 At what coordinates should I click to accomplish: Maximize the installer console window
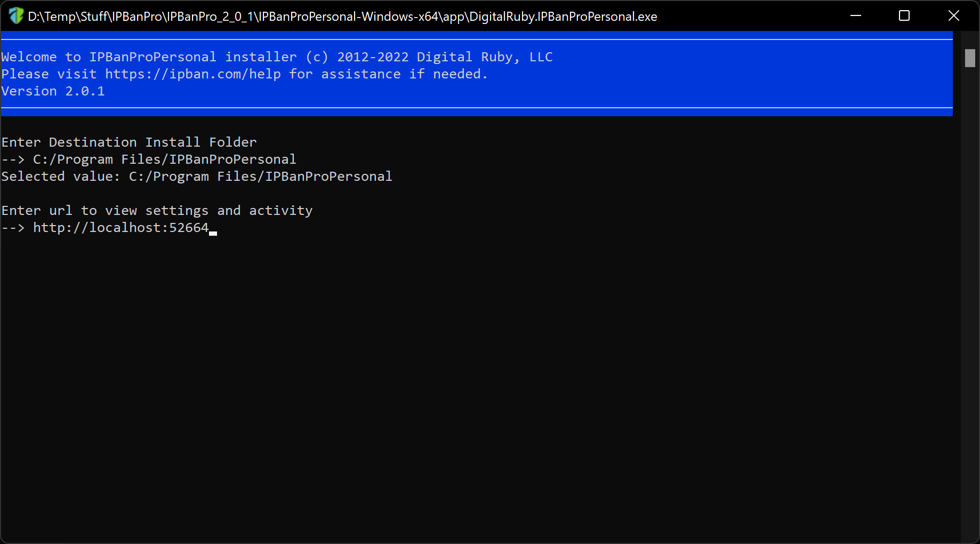pyautogui.click(x=904, y=16)
